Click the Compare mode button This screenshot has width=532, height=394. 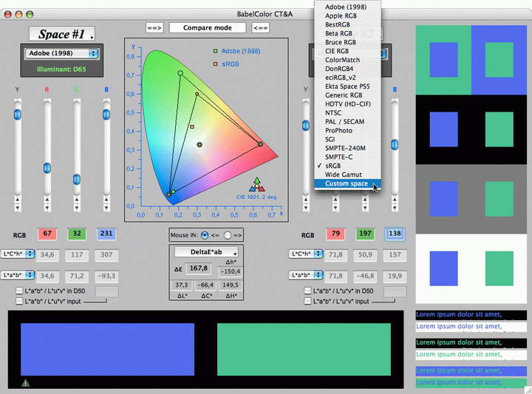pos(208,28)
